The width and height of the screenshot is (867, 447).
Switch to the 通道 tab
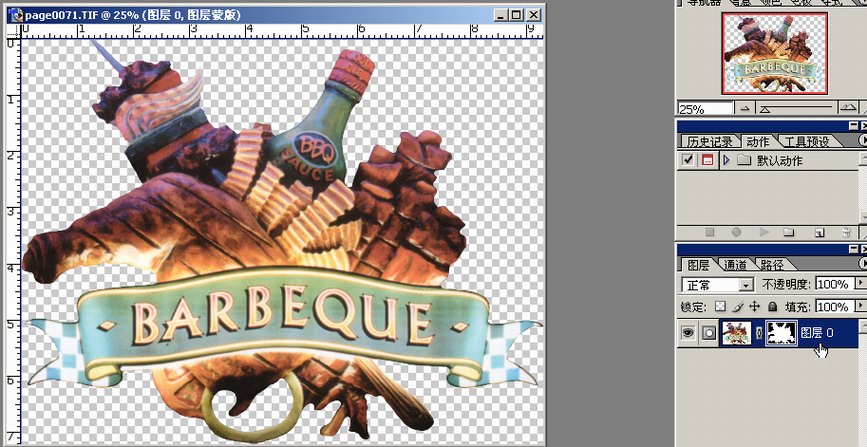(735, 265)
